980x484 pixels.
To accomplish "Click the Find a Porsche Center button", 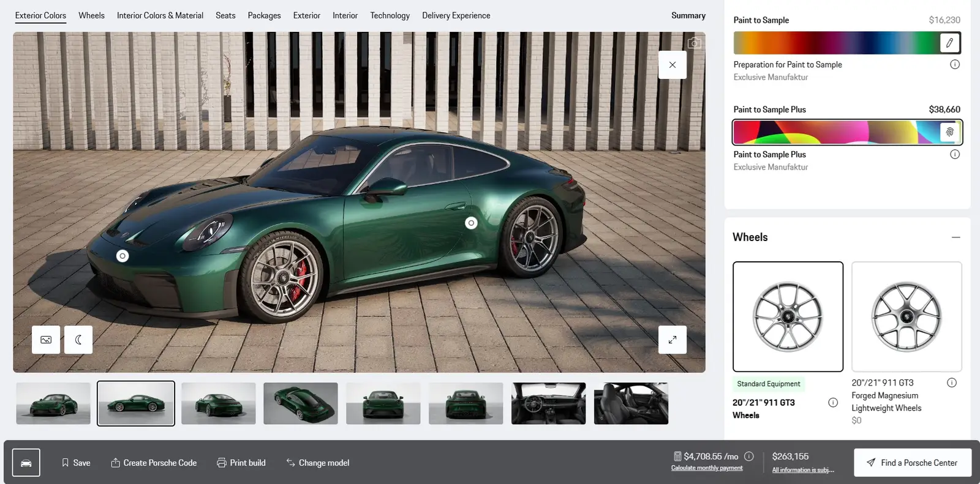I will tap(912, 463).
